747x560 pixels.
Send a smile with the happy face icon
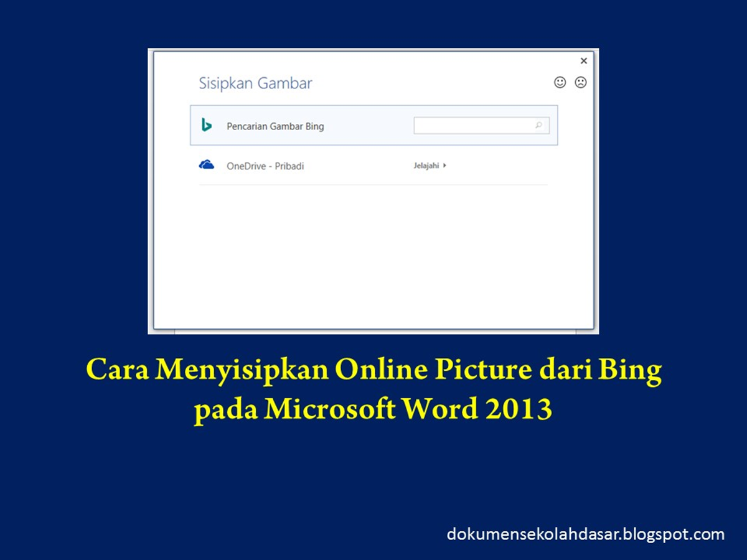560,82
